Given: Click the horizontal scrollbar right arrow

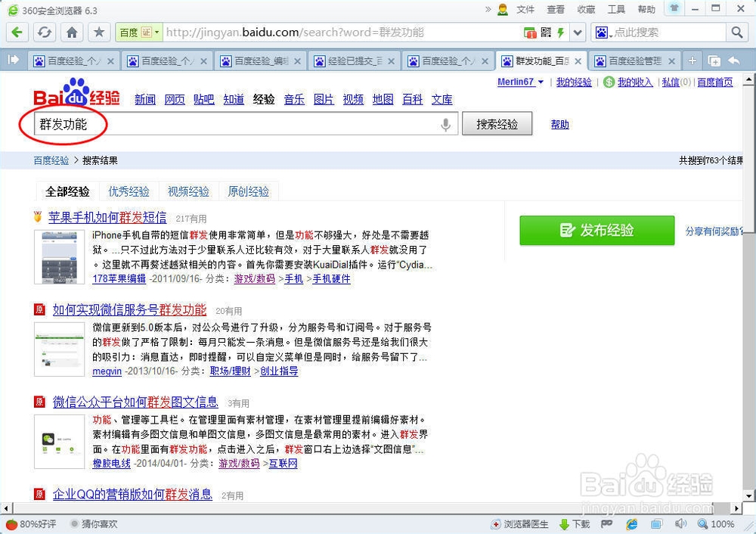Looking at the screenshot, I should tap(736, 508).
